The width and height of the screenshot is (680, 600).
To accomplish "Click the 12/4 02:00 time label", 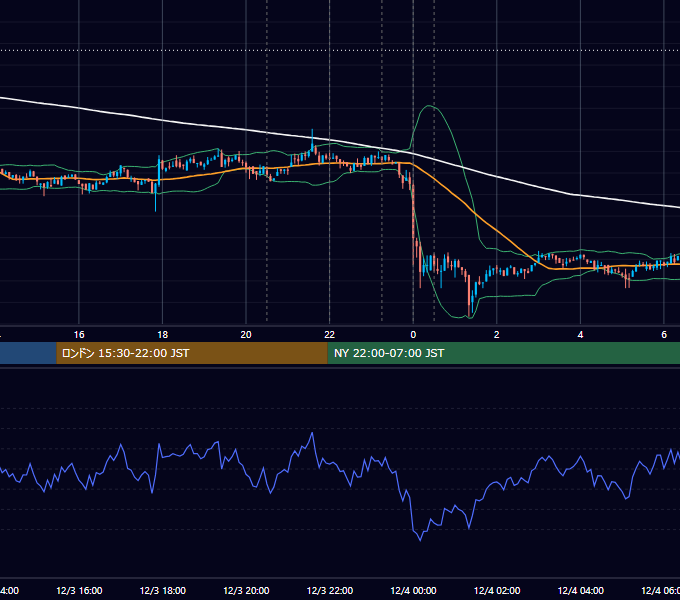I will click(x=497, y=590).
